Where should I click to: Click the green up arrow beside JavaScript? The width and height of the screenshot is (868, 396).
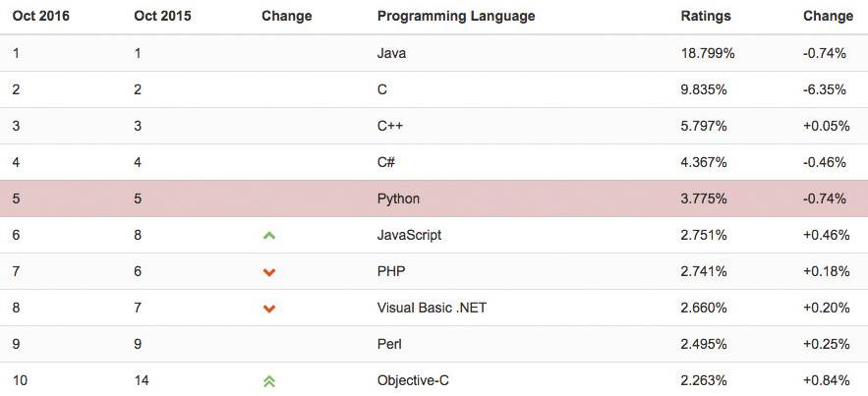tap(269, 236)
